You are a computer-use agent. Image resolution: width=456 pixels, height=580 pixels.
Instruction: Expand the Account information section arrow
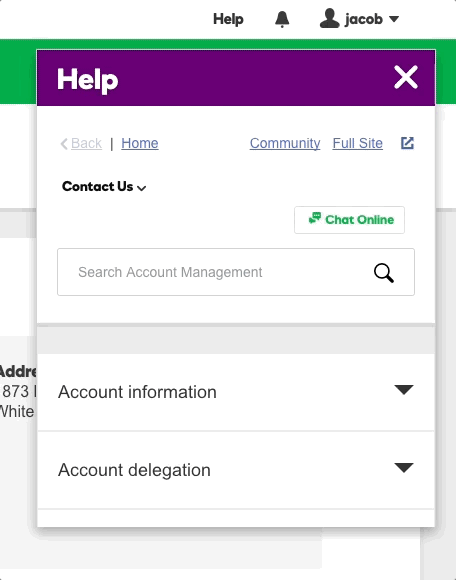click(404, 390)
